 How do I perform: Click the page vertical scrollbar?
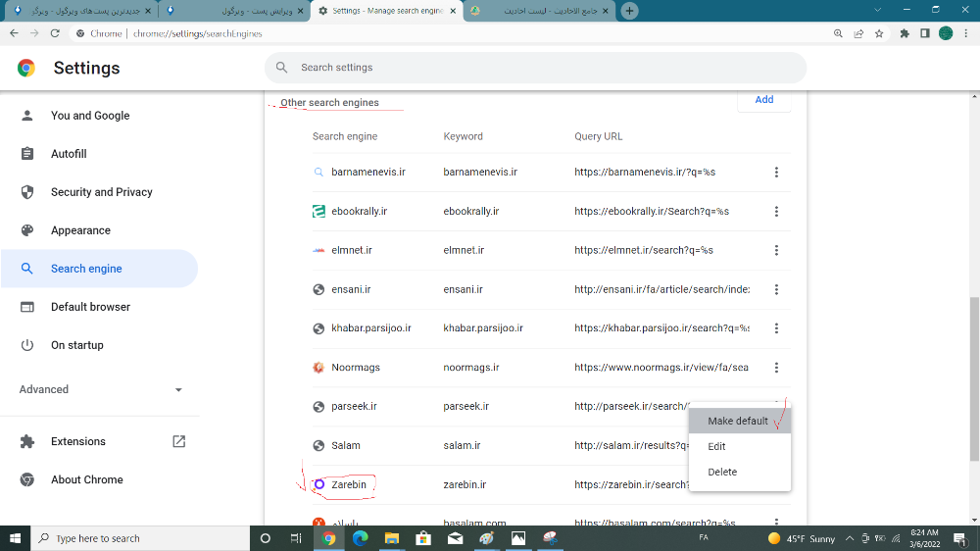click(975, 378)
